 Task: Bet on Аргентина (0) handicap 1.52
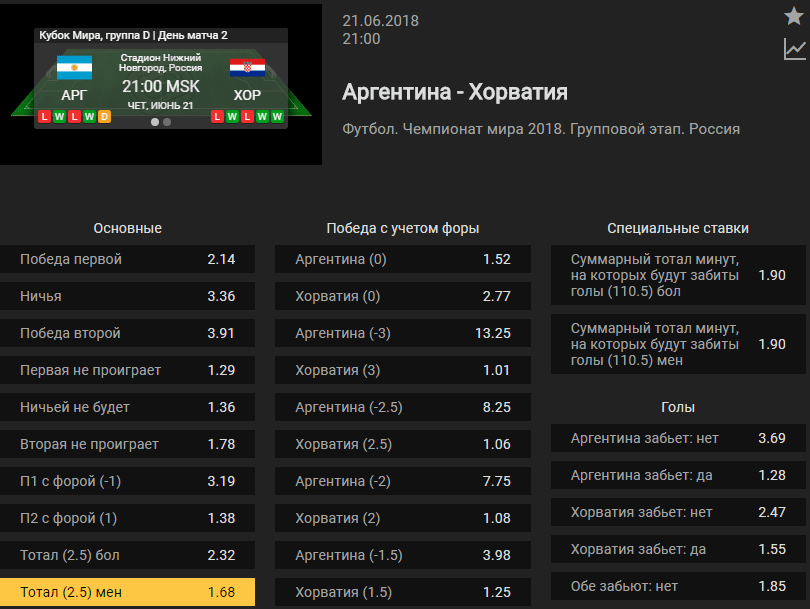403,259
